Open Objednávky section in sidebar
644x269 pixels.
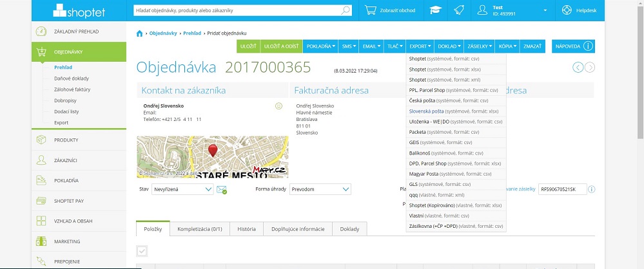tap(79, 52)
